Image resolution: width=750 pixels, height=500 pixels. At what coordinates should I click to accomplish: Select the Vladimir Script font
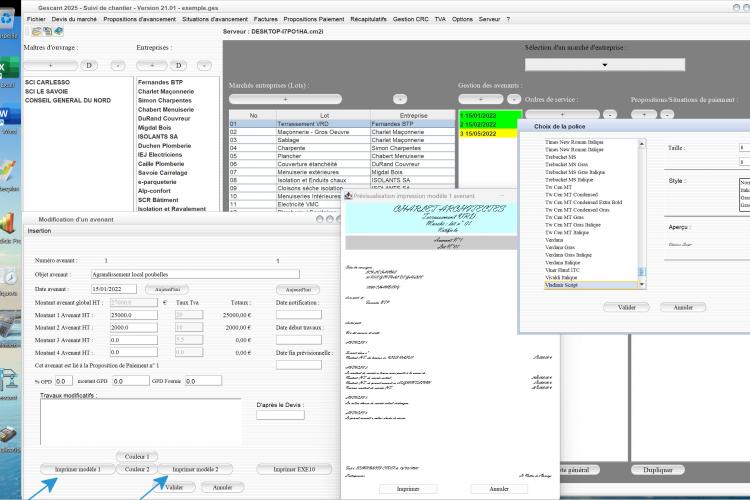click(x=591, y=285)
